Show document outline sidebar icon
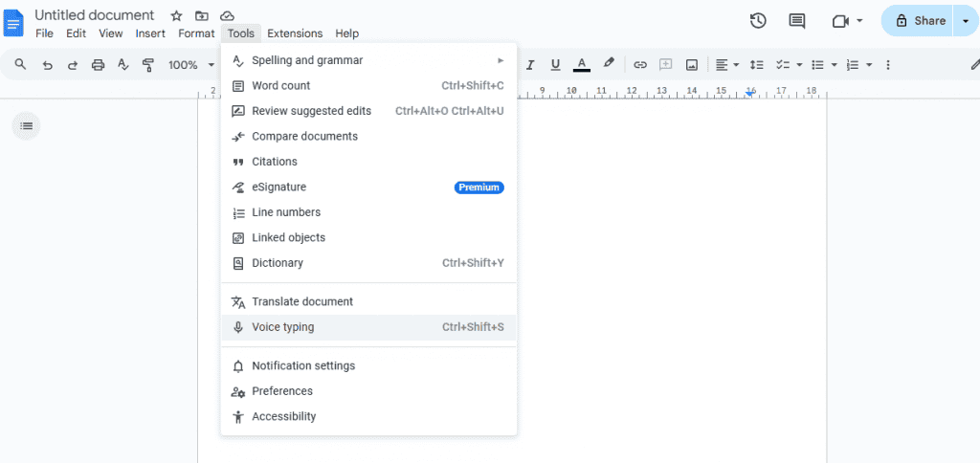This screenshot has height=463, width=980. 26,125
